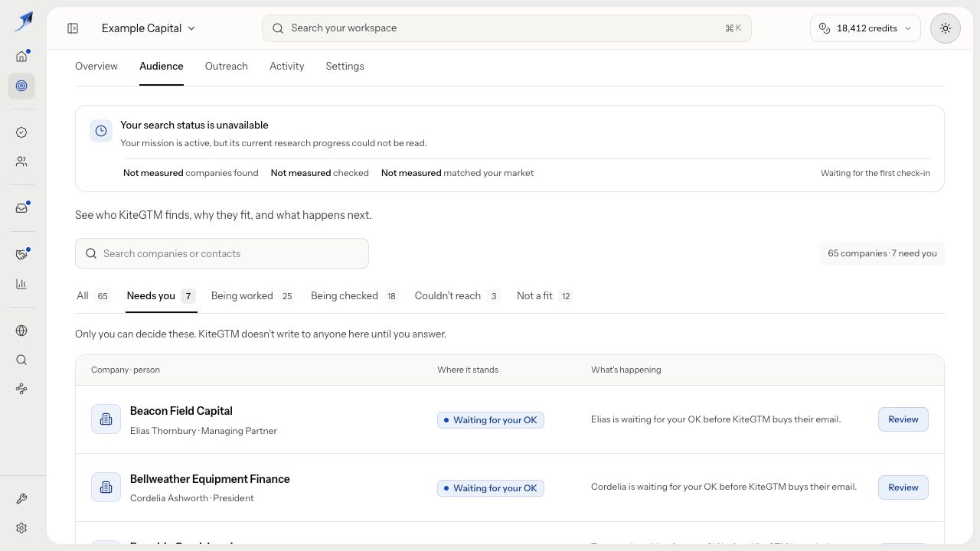This screenshot has width=980, height=551.
Task: Click the clock icon beside search status
Action: (101, 131)
